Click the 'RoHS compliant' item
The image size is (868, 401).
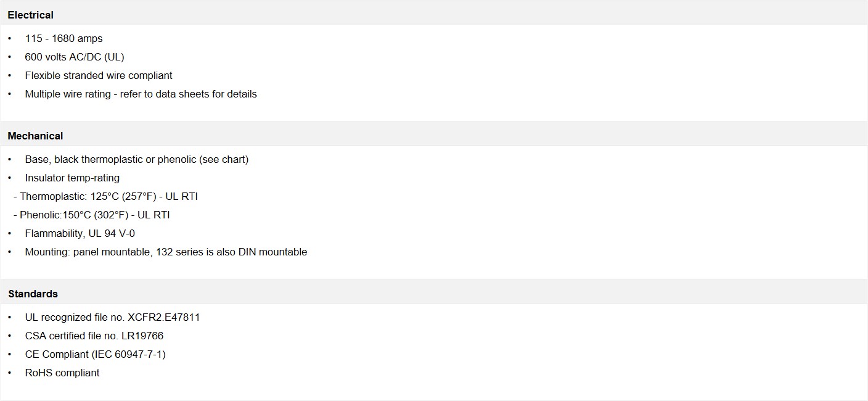click(x=62, y=373)
